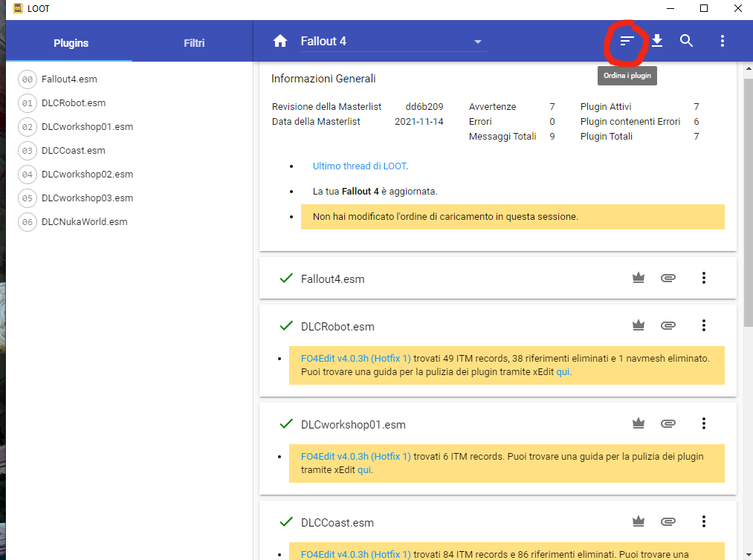Open the FO4Edit v4.0.3h link on the DLCCoast.esm card
This screenshot has width=753, height=560.
356,554
